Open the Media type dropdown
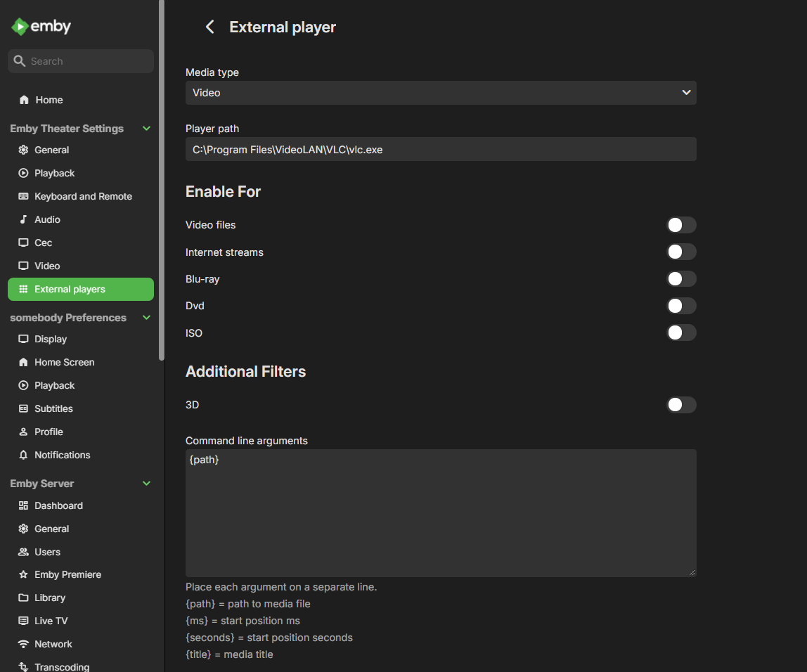 click(441, 93)
